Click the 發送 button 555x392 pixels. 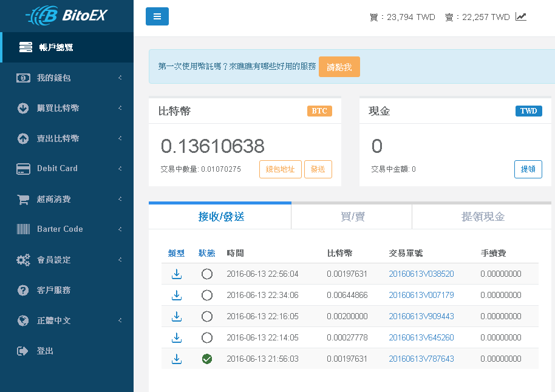[x=318, y=169]
